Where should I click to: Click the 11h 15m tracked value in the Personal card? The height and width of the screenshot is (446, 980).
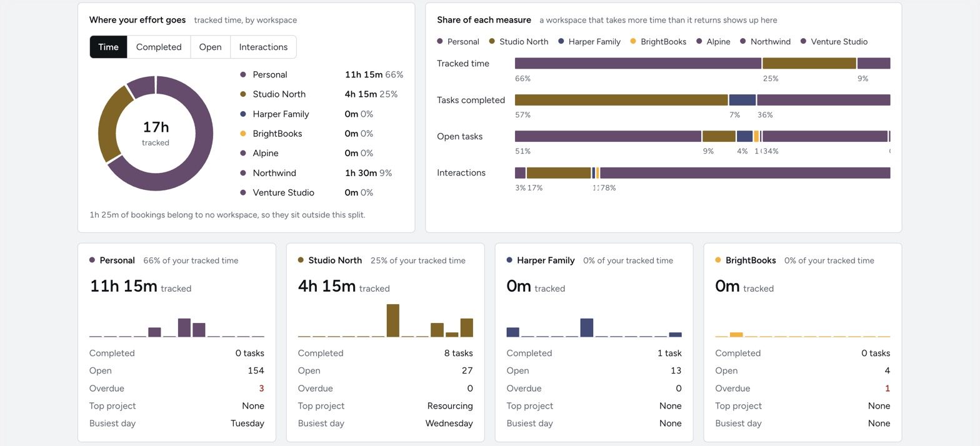(123, 286)
